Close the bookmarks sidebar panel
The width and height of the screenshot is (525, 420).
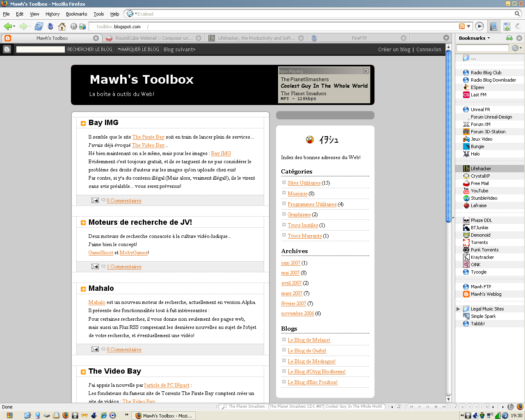click(x=519, y=38)
